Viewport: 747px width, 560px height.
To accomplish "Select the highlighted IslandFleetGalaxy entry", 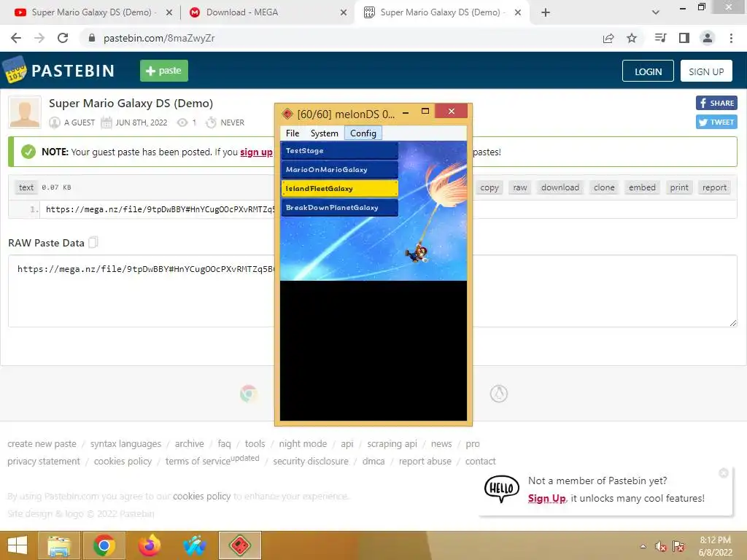I will [x=340, y=189].
